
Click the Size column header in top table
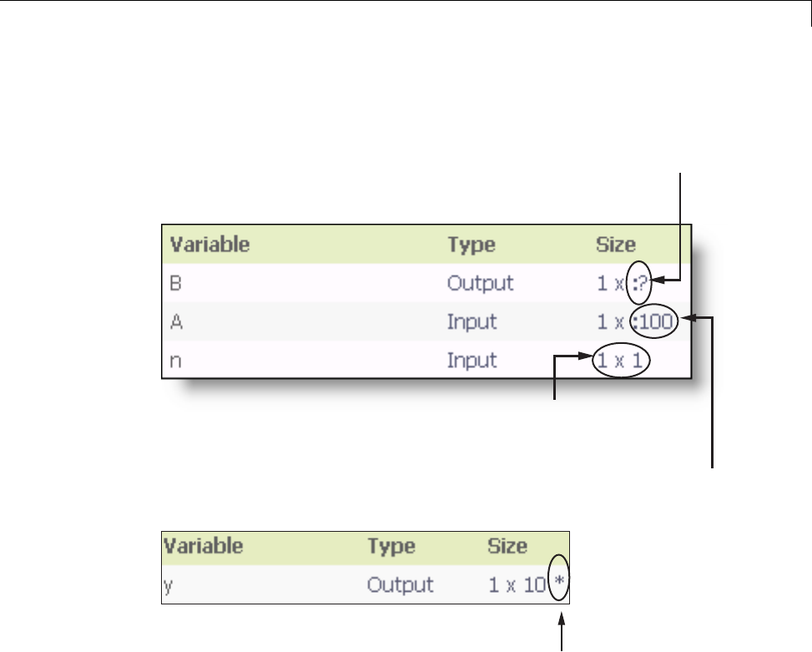tap(615, 245)
